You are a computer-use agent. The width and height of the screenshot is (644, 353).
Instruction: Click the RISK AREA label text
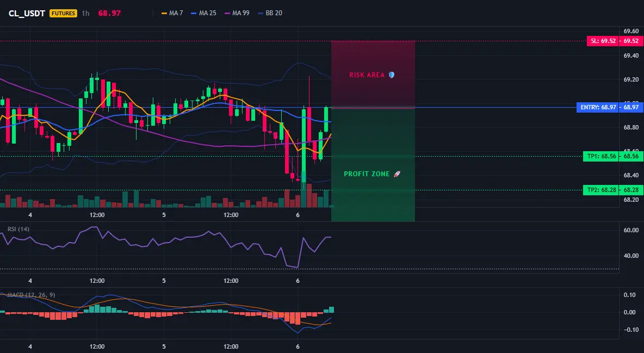point(367,75)
